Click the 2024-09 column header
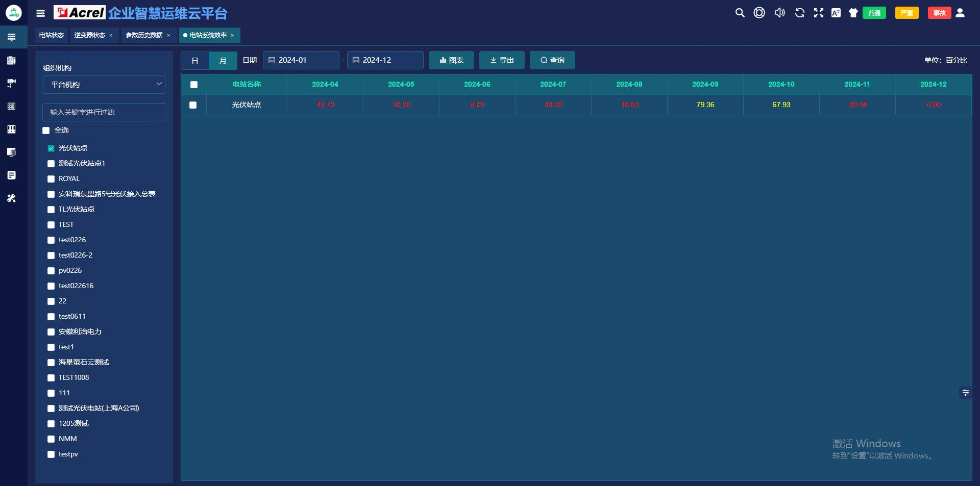980x486 pixels. pyautogui.click(x=705, y=84)
